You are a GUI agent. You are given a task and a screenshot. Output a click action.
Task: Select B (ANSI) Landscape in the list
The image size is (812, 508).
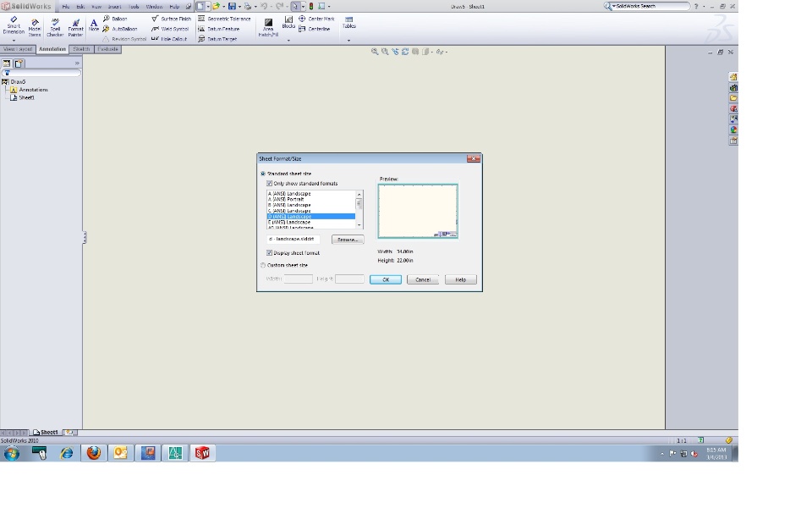pos(310,205)
